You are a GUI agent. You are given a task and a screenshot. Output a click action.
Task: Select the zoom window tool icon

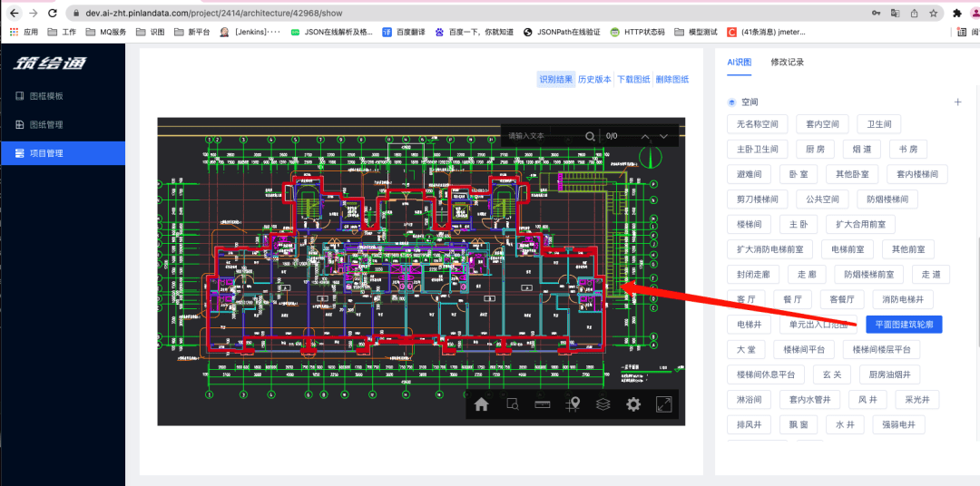513,404
